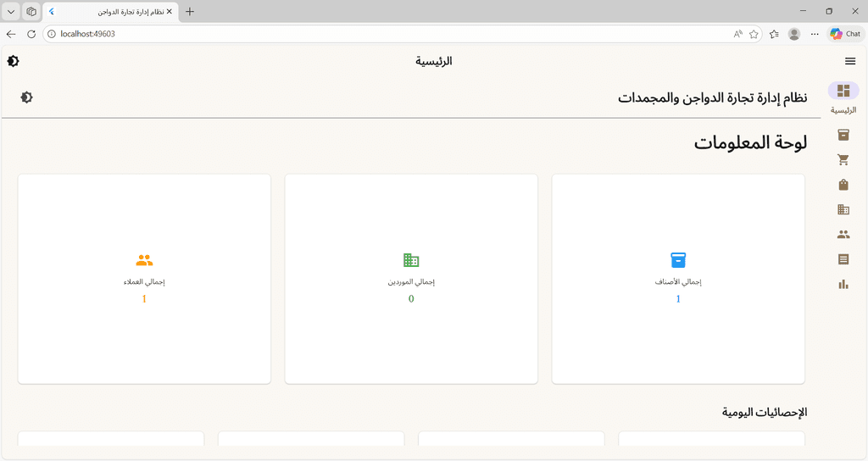
Task: Click نظام إدارة تجارة الدواجن والمجمدات header title
Action: [712, 98]
